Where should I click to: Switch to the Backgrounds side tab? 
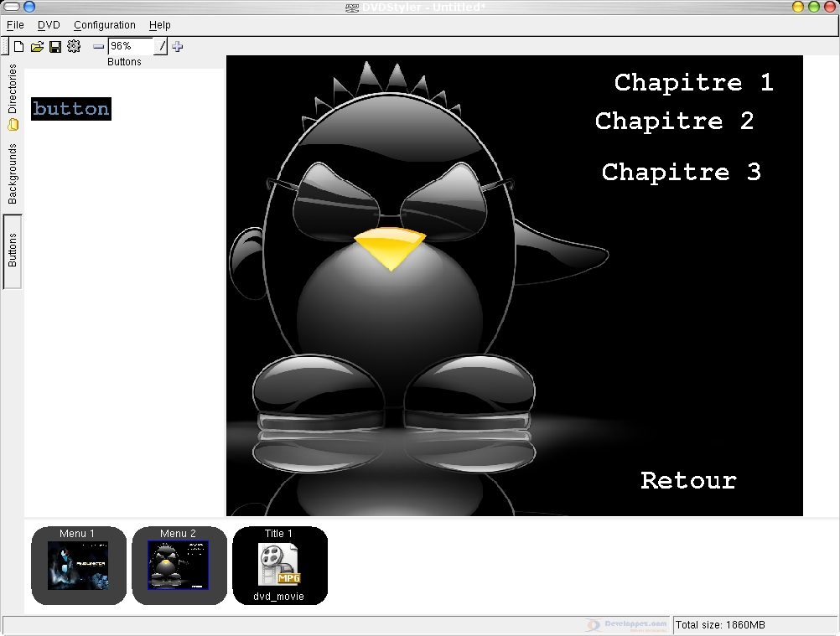point(13,174)
